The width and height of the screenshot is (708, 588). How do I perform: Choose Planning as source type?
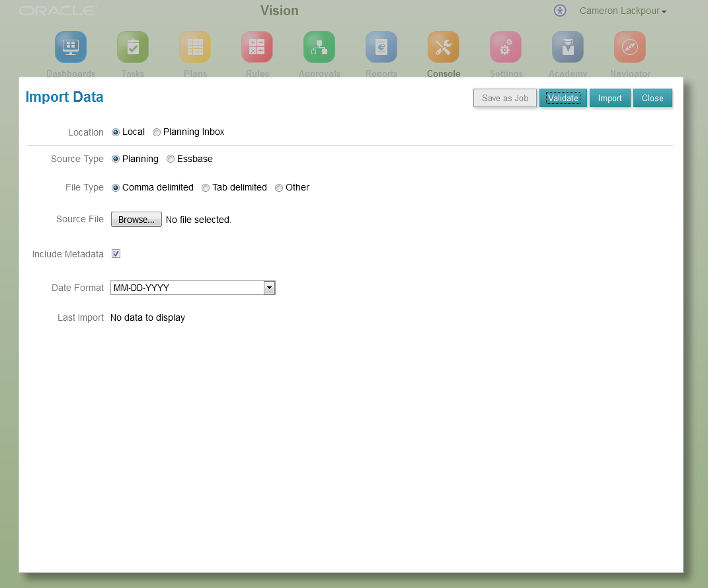pos(116,159)
